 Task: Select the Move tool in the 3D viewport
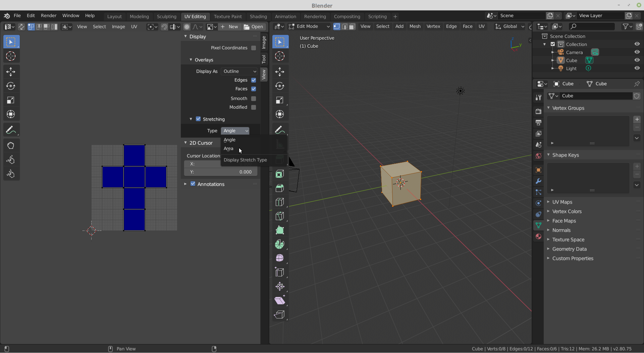click(280, 71)
